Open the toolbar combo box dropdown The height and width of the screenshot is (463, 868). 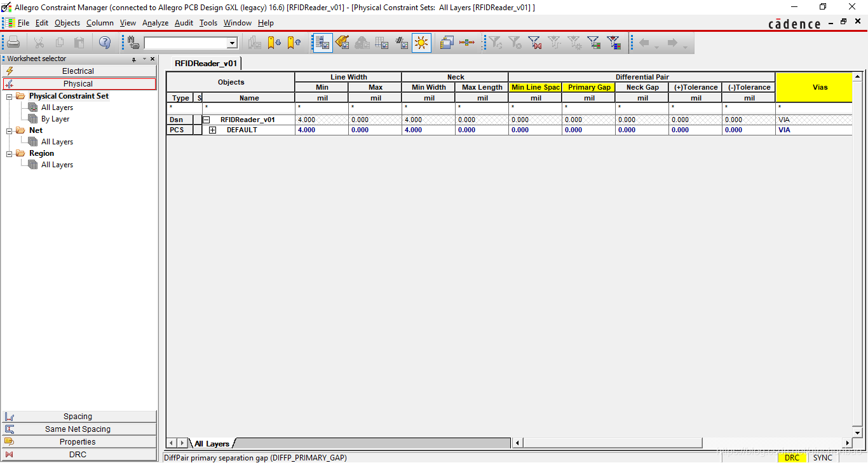232,43
